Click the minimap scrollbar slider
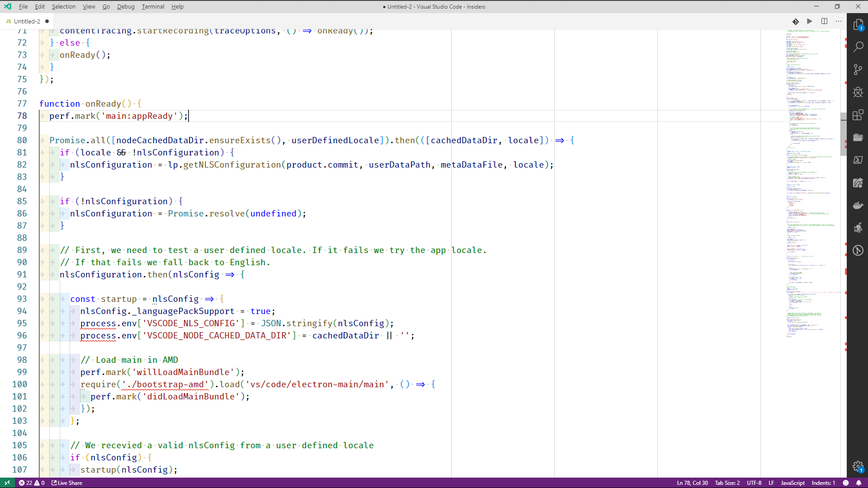Image resolution: width=868 pixels, height=488 pixels. pyautogui.click(x=843, y=134)
